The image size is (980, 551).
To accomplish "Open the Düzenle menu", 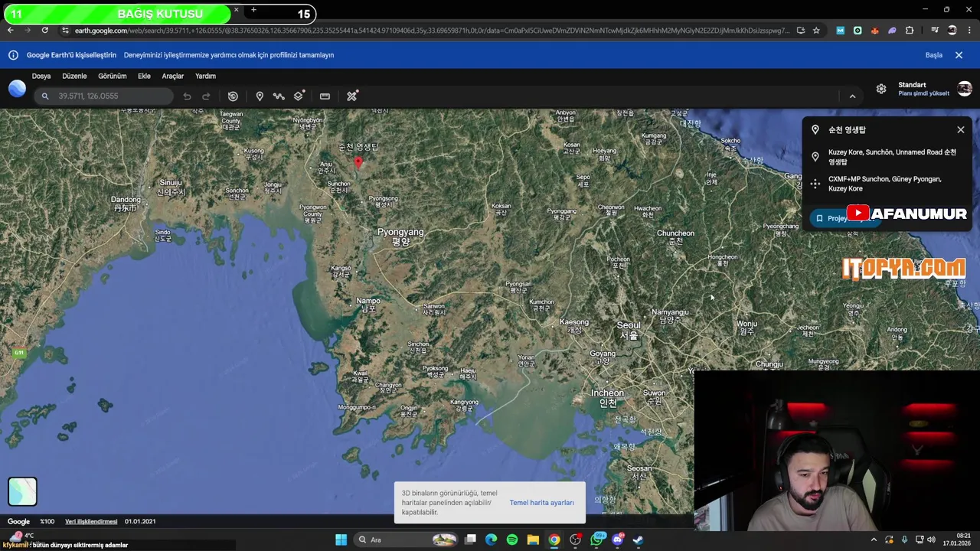I will [x=74, y=76].
